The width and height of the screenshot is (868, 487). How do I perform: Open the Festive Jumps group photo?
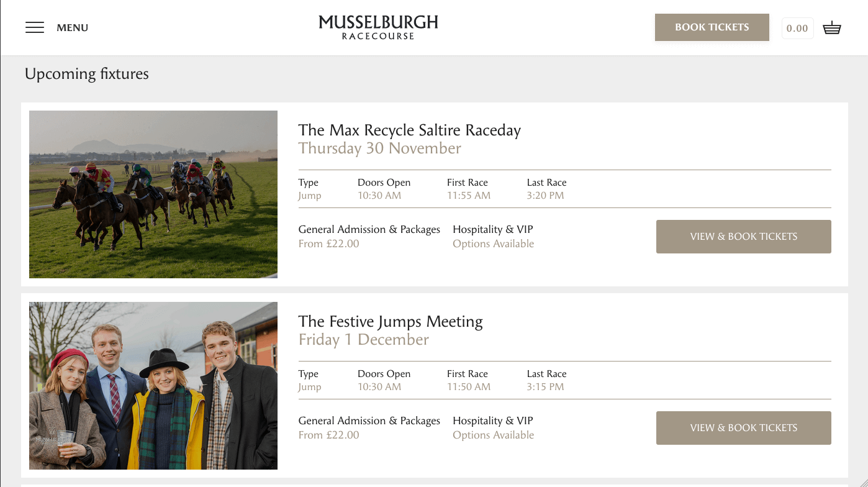(x=153, y=386)
